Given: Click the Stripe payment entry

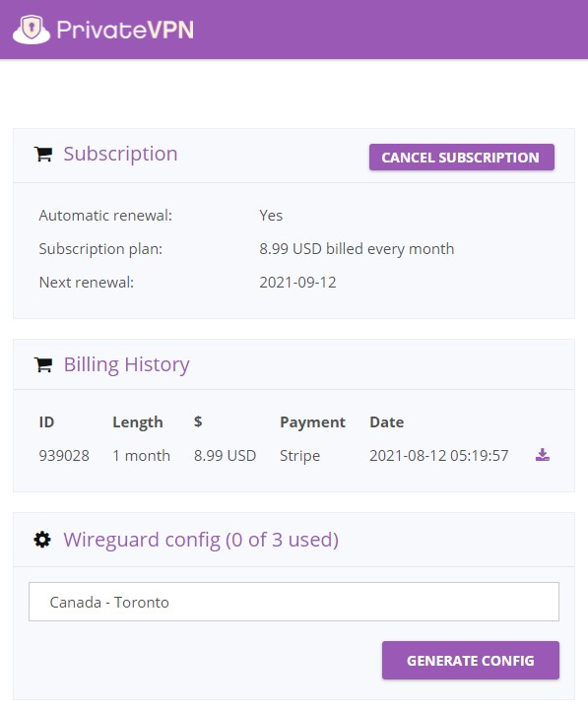Looking at the screenshot, I should pos(299,456).
